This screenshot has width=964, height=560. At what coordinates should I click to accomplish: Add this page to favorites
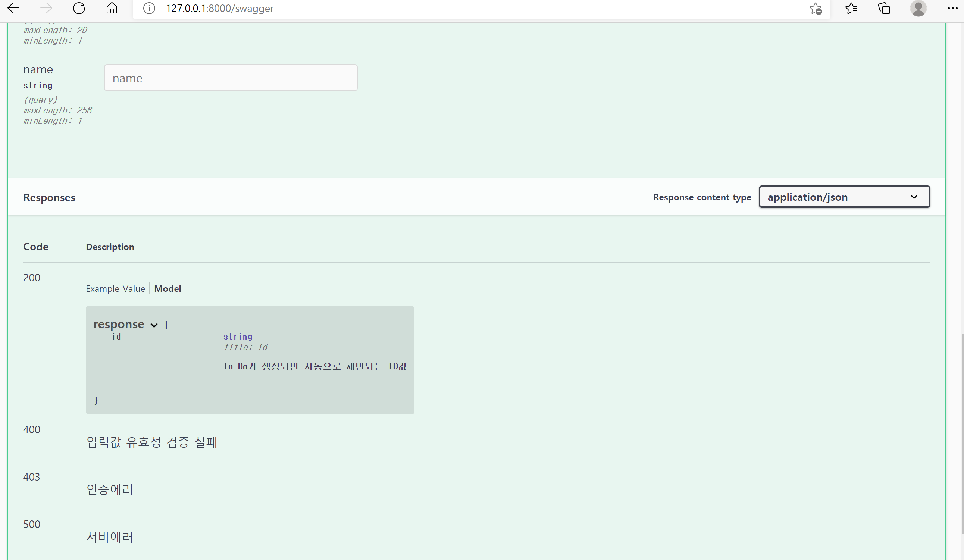815,9
